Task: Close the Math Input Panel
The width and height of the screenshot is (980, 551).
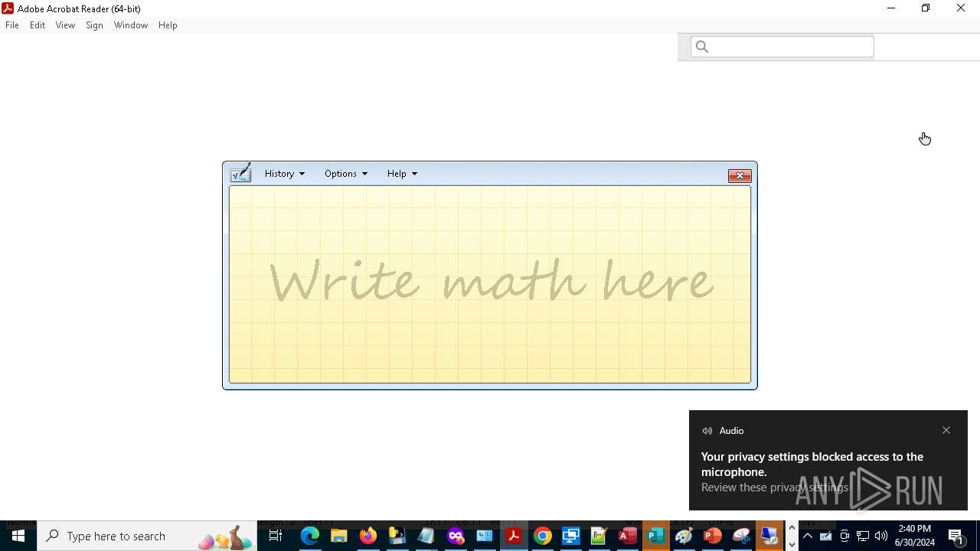Action: click(740, 176)
